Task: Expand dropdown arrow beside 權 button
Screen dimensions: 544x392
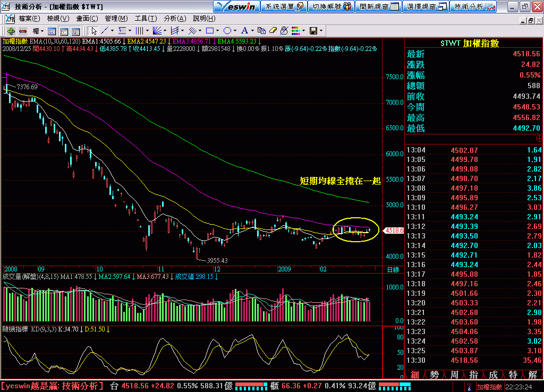Action: [42, 31]
